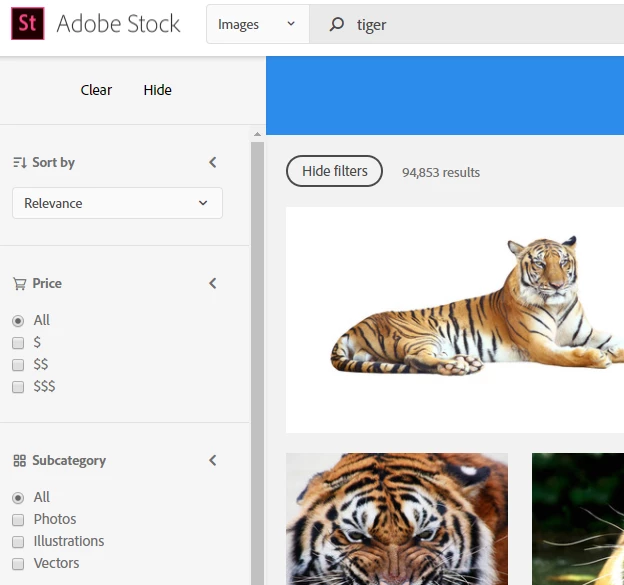Image resolution: width=624 pixels, height=585 pixels.
Task: Click the Price shopping cart icon
Action: pos(20,283)
